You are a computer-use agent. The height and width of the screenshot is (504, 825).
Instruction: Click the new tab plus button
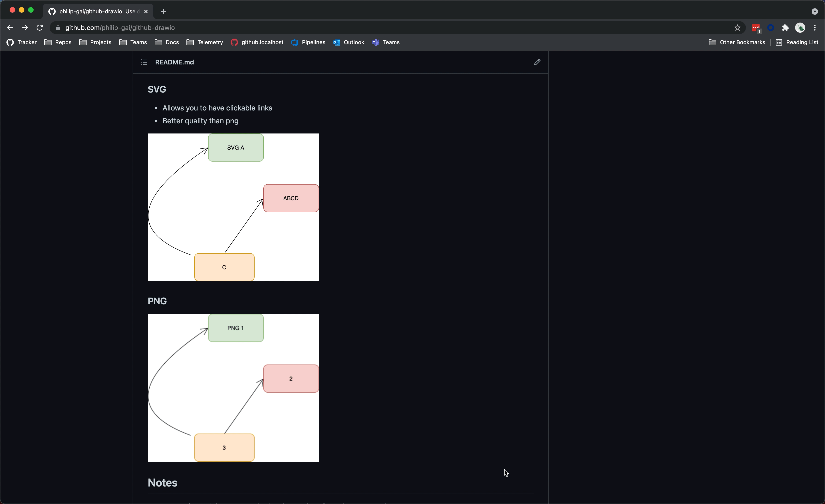[164, 11]
